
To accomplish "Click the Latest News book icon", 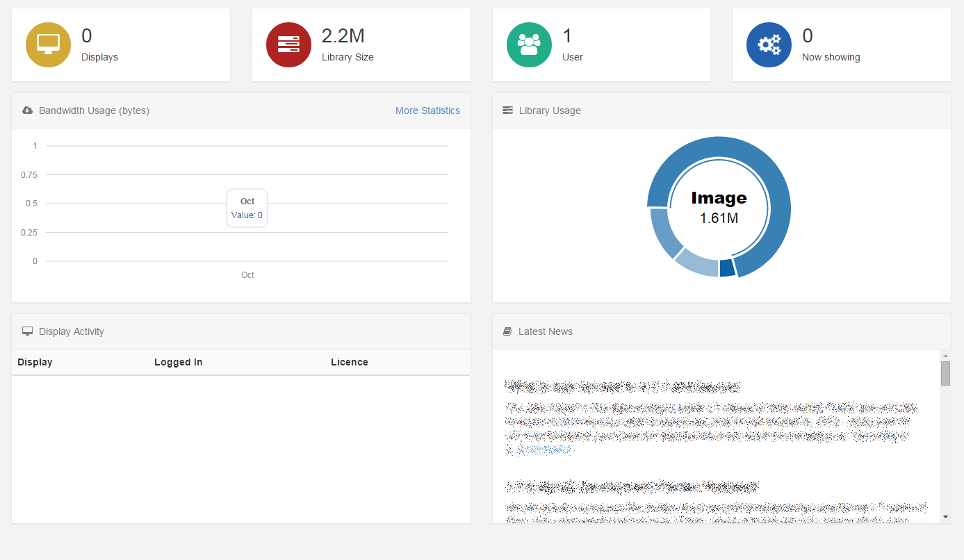I will (507, 331).
